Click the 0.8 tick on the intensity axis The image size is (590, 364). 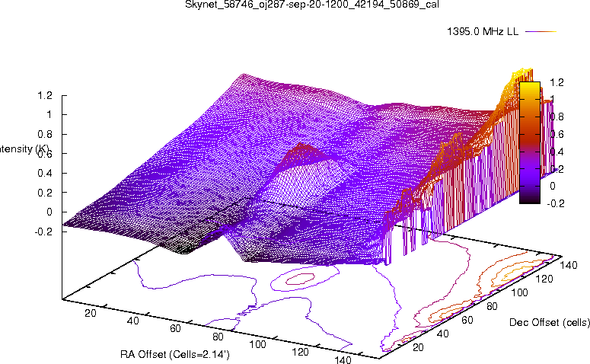45,134
